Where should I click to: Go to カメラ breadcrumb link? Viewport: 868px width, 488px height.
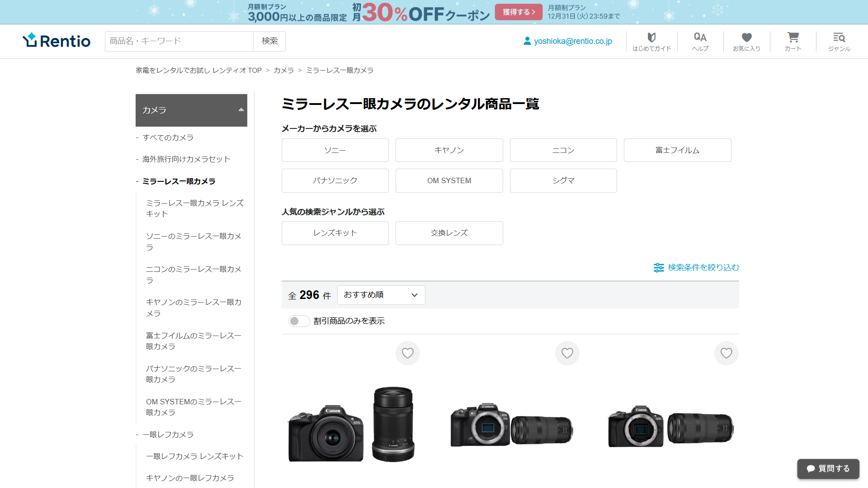283,71
